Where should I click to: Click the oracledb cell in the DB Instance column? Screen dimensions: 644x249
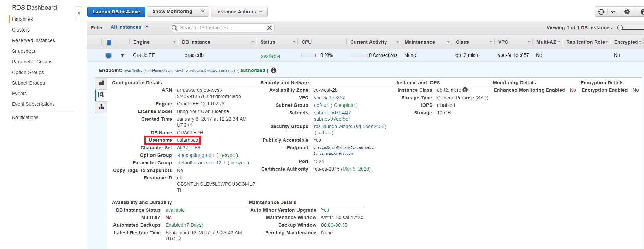(194, 55)
